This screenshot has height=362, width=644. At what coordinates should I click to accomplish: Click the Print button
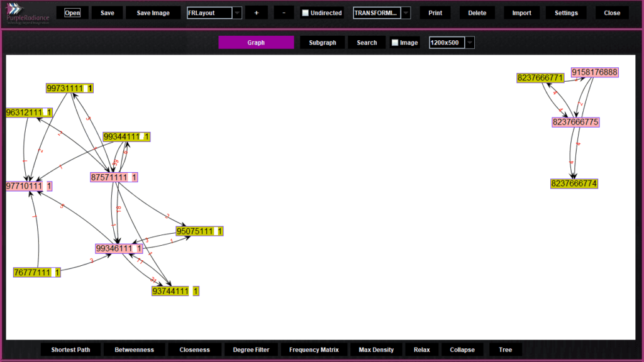tap(435, 13)
